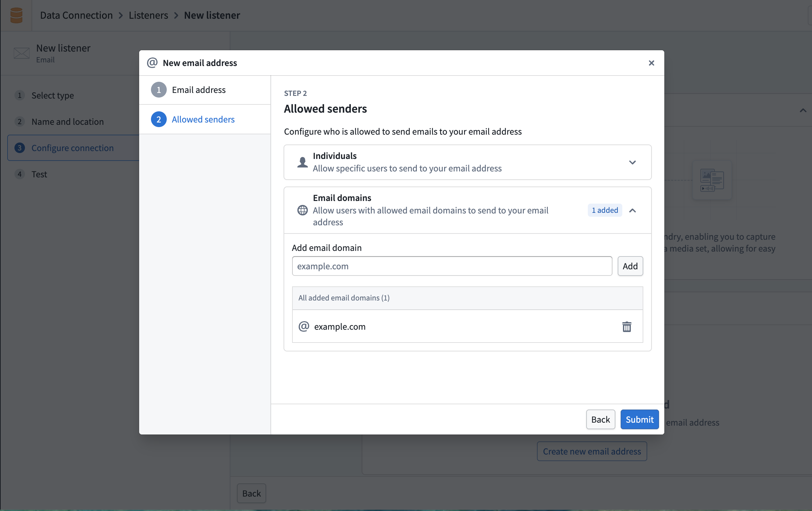
Task: Click the globe icon next to Email domains
Action: point(302,210)
